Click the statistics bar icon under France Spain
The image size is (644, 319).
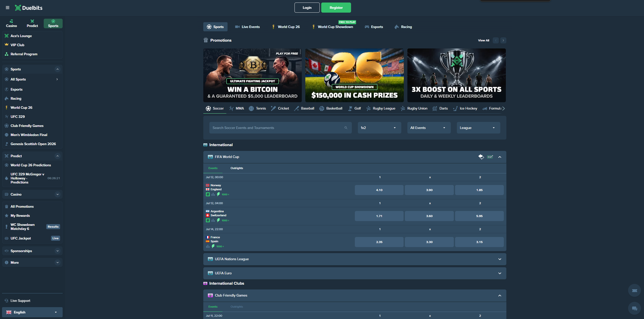tap(208, 246)
